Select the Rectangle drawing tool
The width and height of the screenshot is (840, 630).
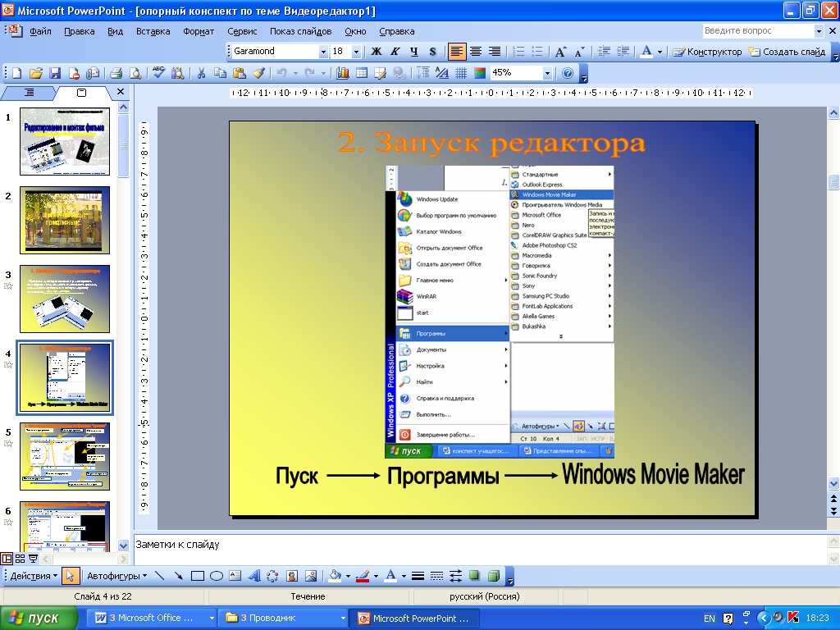(x=198, y=576)
